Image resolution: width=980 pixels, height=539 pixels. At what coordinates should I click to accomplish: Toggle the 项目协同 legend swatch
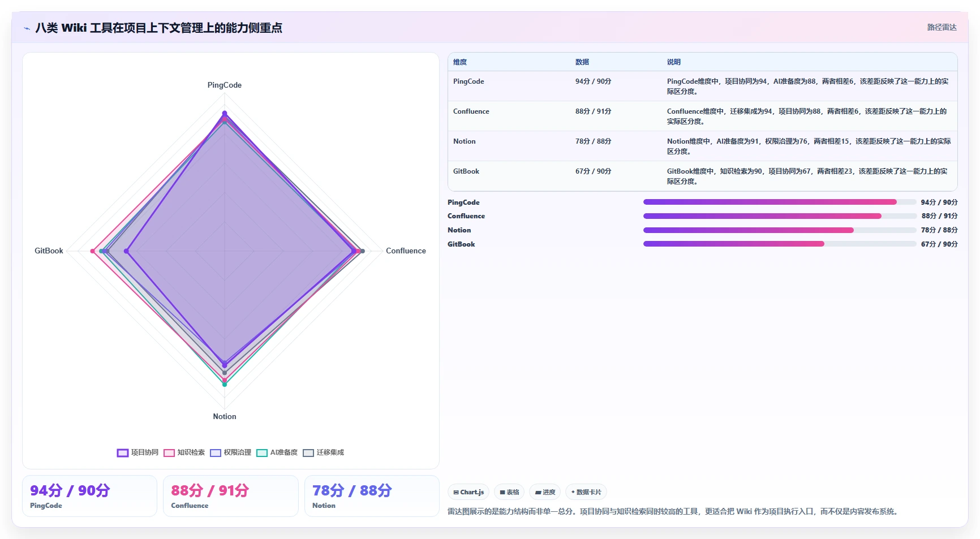[x=123, y=452]
